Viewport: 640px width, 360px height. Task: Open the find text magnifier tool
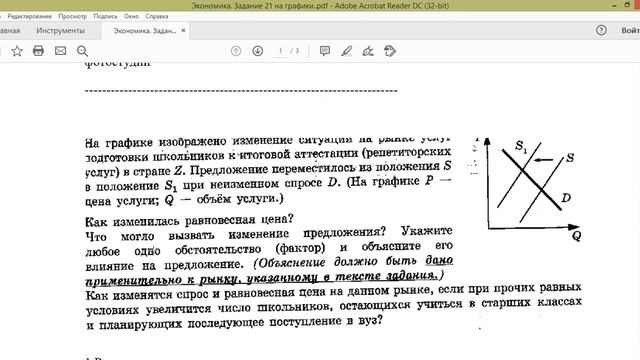coord(82,51)
